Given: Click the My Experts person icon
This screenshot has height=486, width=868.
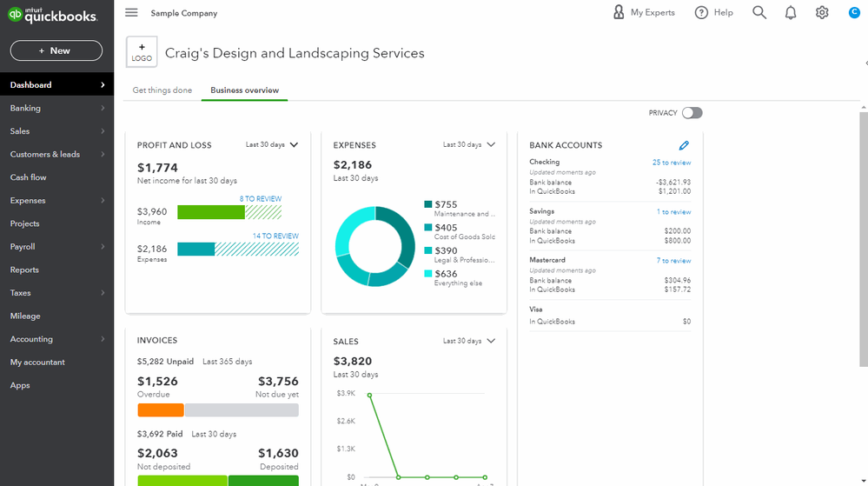Looking at the screenshot, I should [x=619, y=12].
